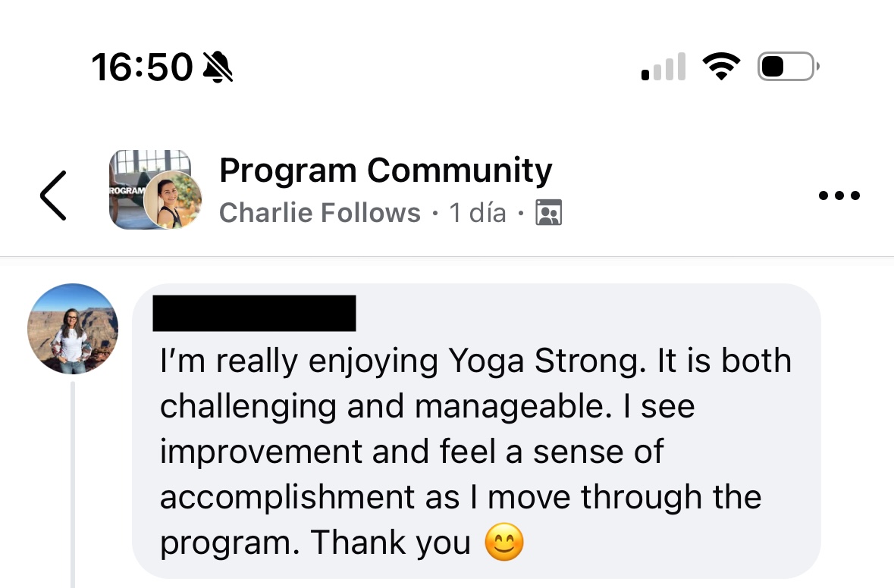Tap the cellular signal bars
This screenshot has height=588, width=894.
(x=663, y=67)
